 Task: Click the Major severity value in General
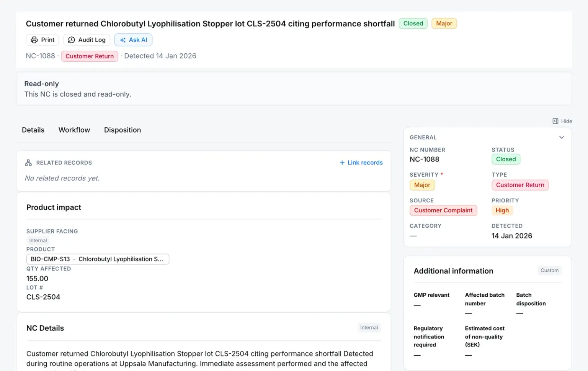coord(422,185)
